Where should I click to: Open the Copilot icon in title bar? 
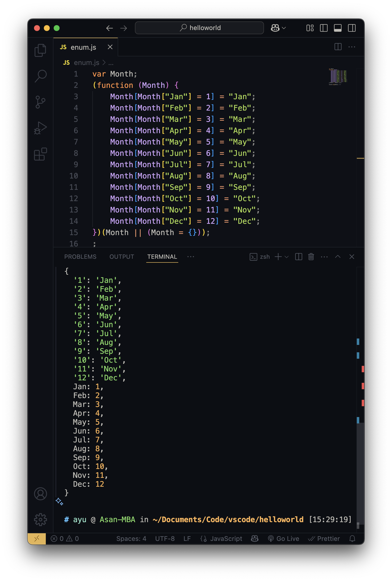(x=275, y=28)
